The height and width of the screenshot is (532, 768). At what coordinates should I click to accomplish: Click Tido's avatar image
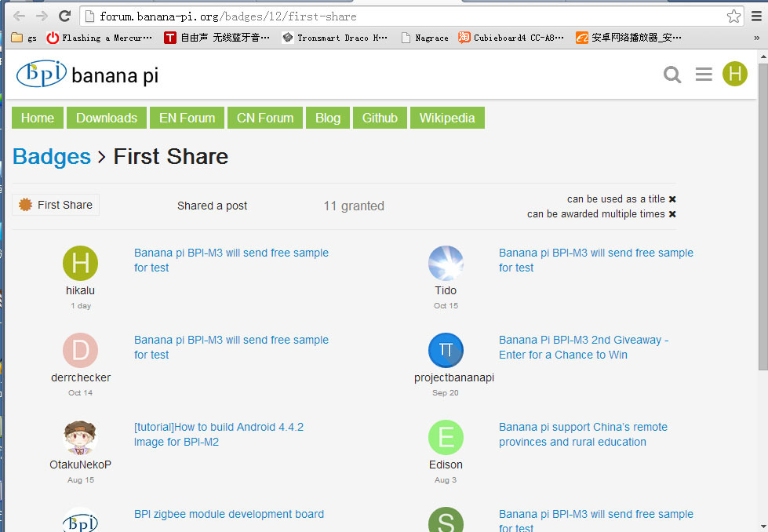click(x=446, y=263)
